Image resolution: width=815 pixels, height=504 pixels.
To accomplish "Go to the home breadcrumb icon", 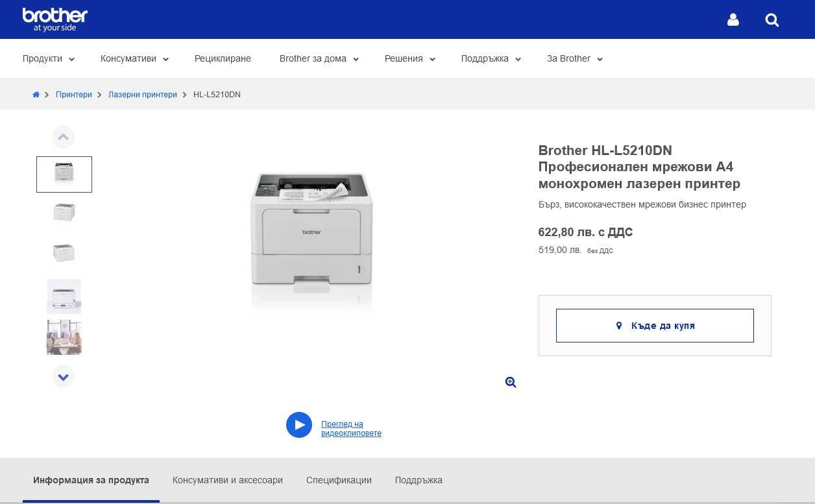I will [x=36, y=95].
